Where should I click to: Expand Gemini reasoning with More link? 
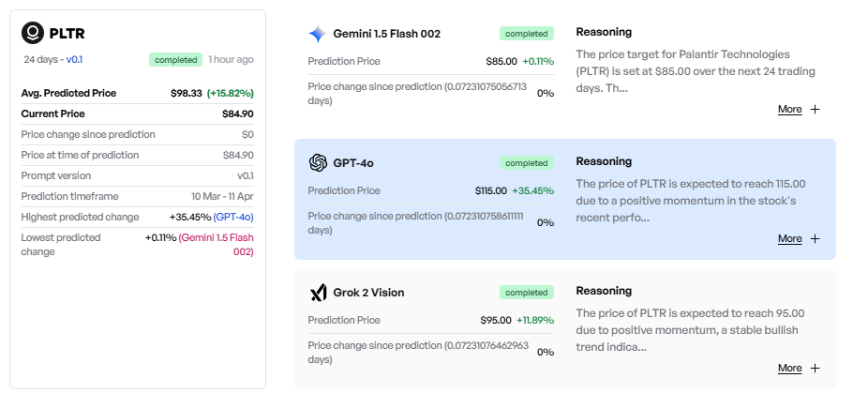[789, 110]
